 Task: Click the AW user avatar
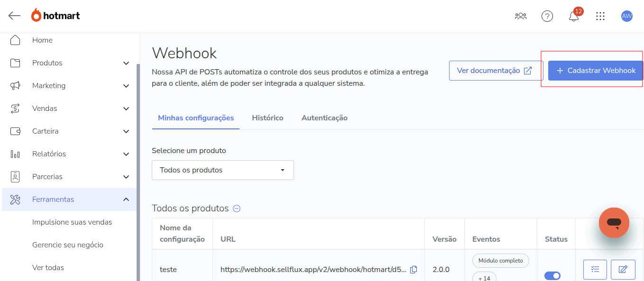pos(626,16)
